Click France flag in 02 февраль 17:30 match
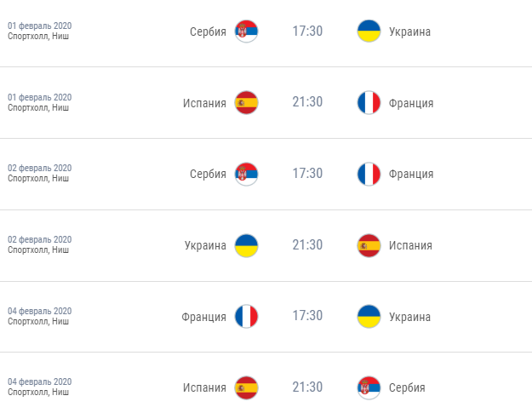Image resolution: width=532 pixels, height=413 pixels. [369, 174]
